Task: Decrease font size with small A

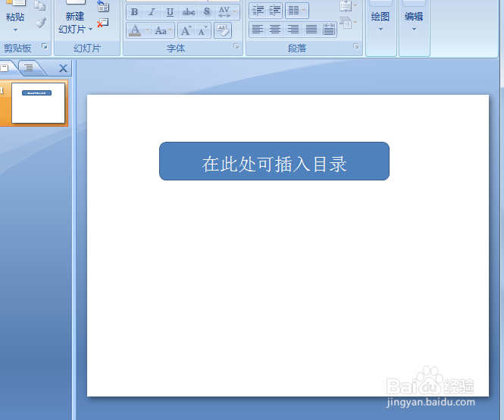Action: (x=203, y=30)
